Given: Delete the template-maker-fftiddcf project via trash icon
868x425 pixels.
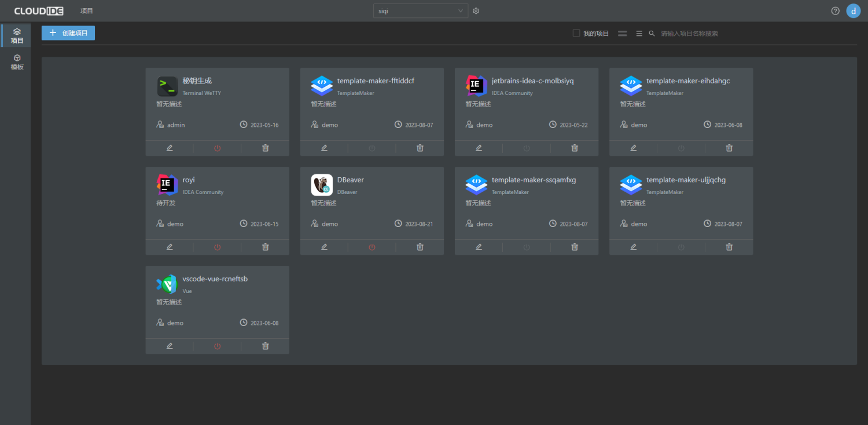Looking at the screenshot, I should tap(420, 148).
